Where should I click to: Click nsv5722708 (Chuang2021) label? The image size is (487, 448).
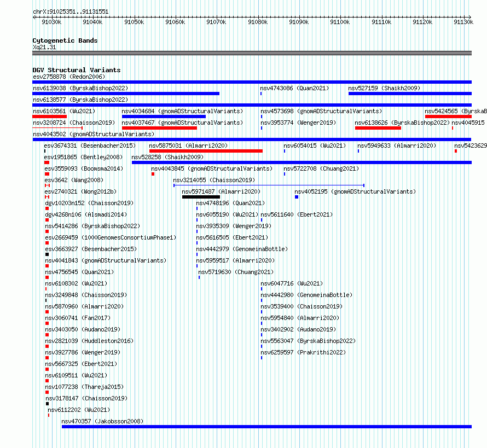tap(321, 168)
